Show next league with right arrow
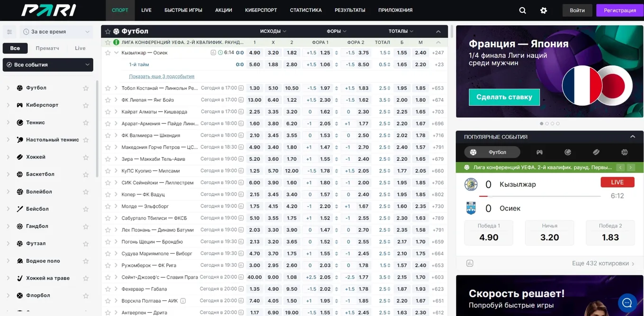 coord(631,167)
